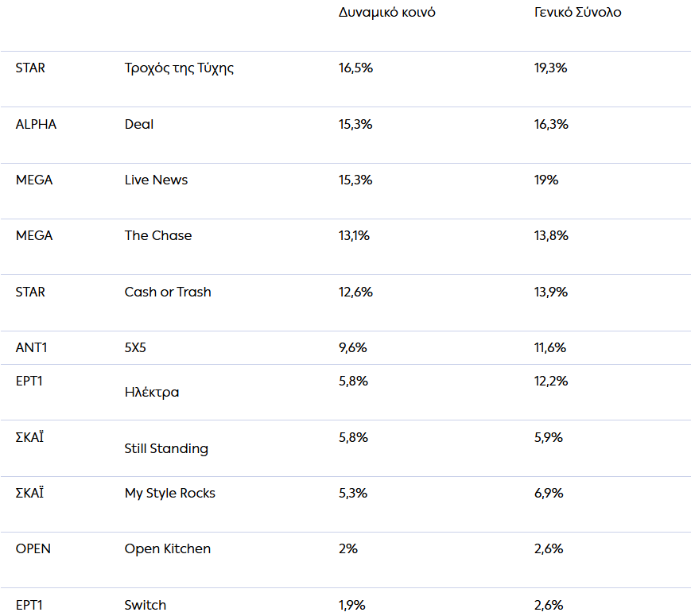Click the 'Deal' program cell
Image resolution: width=691 pixels, height=616 pixels.
coord(139,124)
